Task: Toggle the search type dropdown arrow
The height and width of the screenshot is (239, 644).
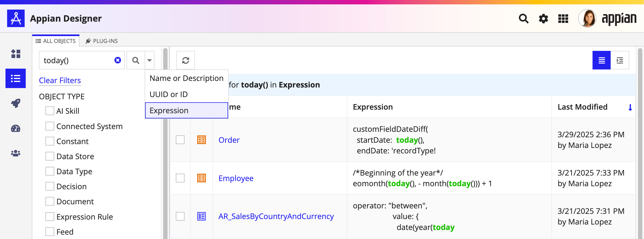Action: click(150, 60)
